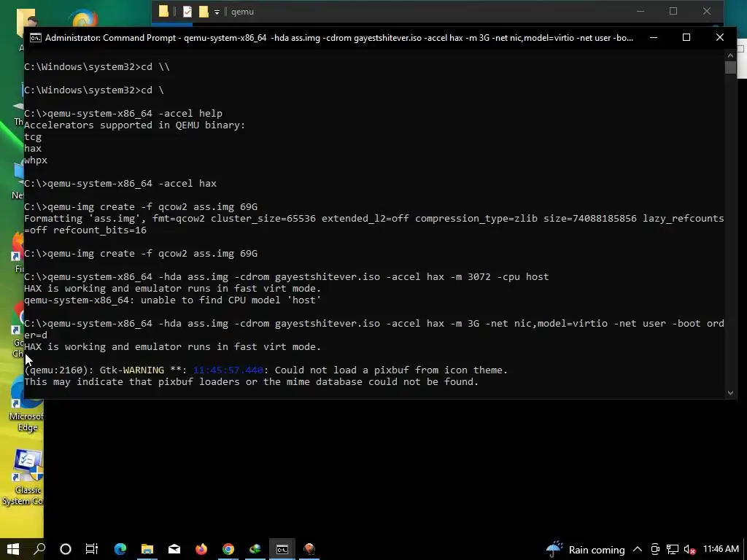Close the qemu Explorer window

[707, 11]
